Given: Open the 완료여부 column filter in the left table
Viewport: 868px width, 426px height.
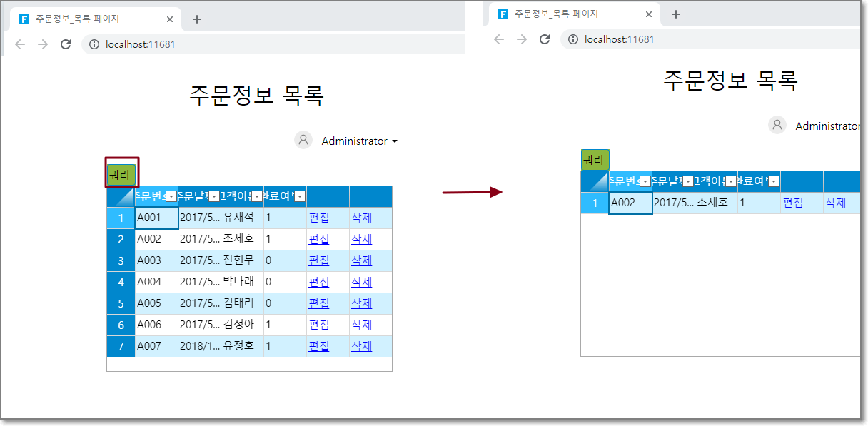Looking at the screenshot, I should [300, 197].
